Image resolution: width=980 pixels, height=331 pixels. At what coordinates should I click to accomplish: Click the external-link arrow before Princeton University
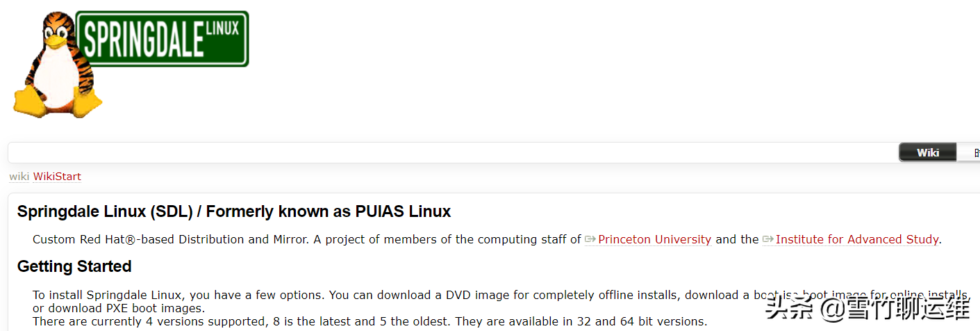(x=590, y=239)
